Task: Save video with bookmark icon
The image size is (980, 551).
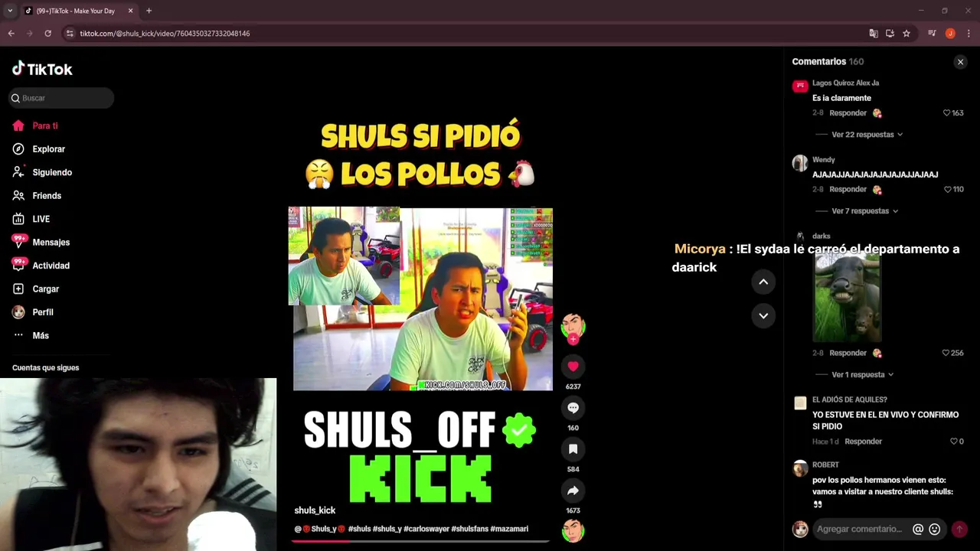Action: [573, 449]
